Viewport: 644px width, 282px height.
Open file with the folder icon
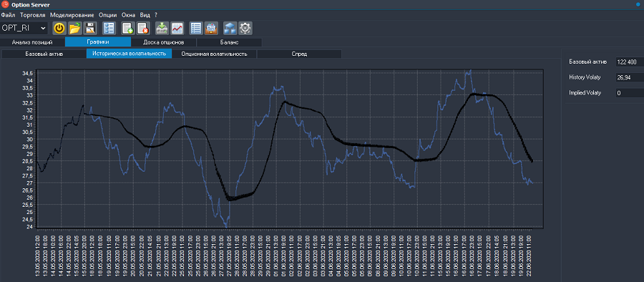(74, 29)
